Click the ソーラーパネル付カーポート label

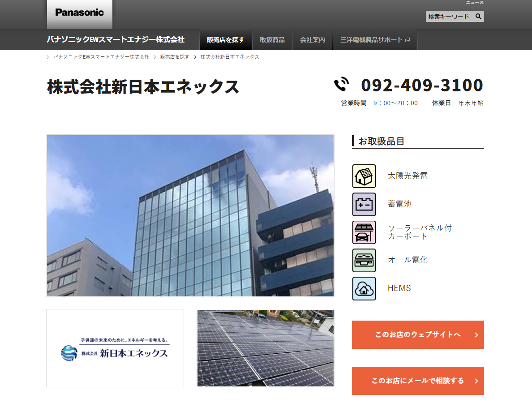[420, 232]
